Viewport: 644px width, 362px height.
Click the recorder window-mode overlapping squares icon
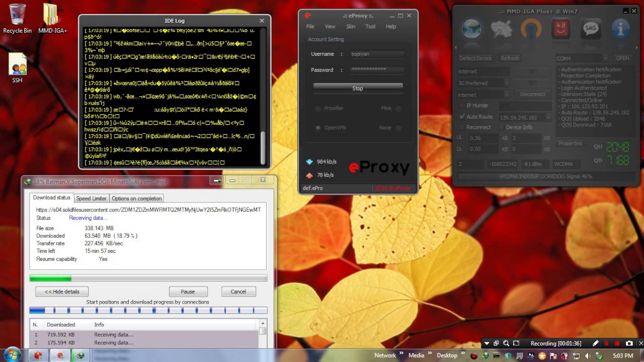click(x=496, y=343)
